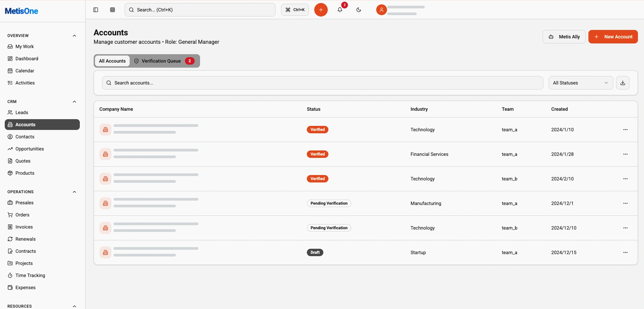Open Opportunities in the sidebar
Image resolution: width=644 pixels, height=309 pixels.
pyautogui.click(x=42, y=149)
